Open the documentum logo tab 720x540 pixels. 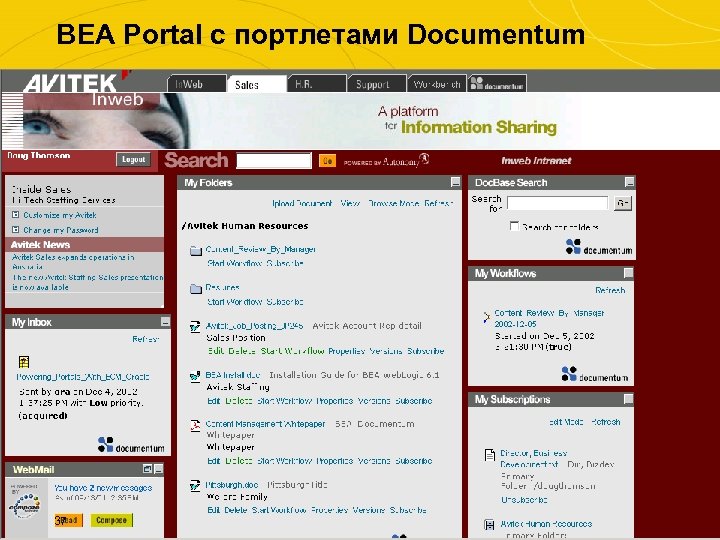(x=497, y=84)
